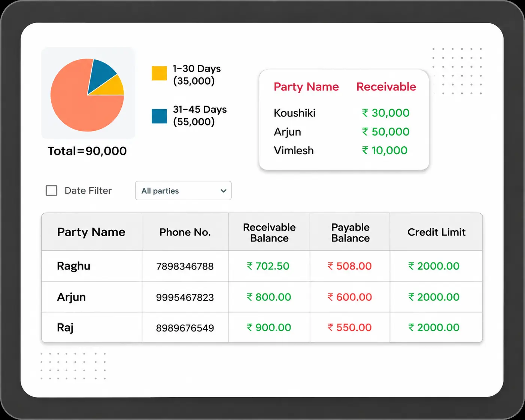Click phone number 9995467823

click(x=185, y=298)
